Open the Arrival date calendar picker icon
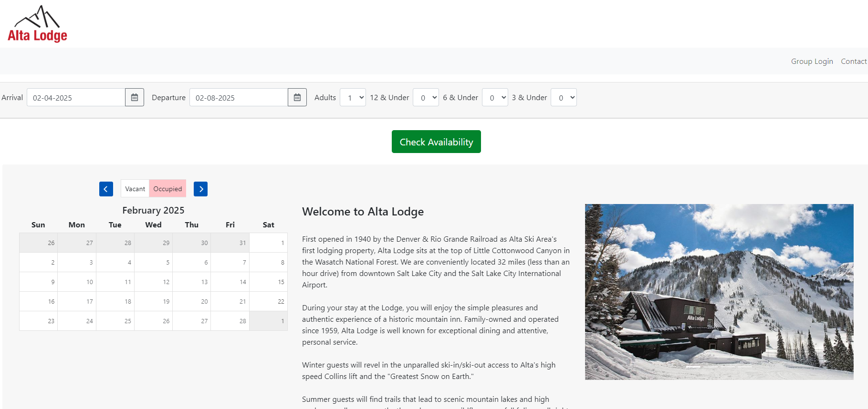Viewport: 868px width, 409px height. coord(135,98)
